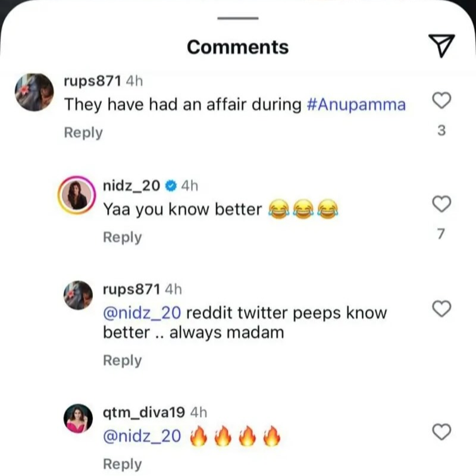
Task: Reply to rups871's 'always madam' comment
Action: click(x=123, y=361)
